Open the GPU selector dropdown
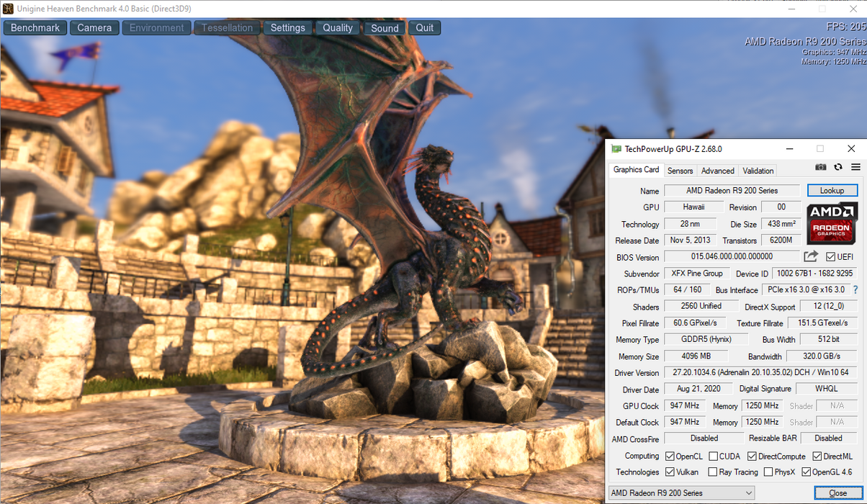The height and width of the screenshot is (504, 867). coord(681,493)
